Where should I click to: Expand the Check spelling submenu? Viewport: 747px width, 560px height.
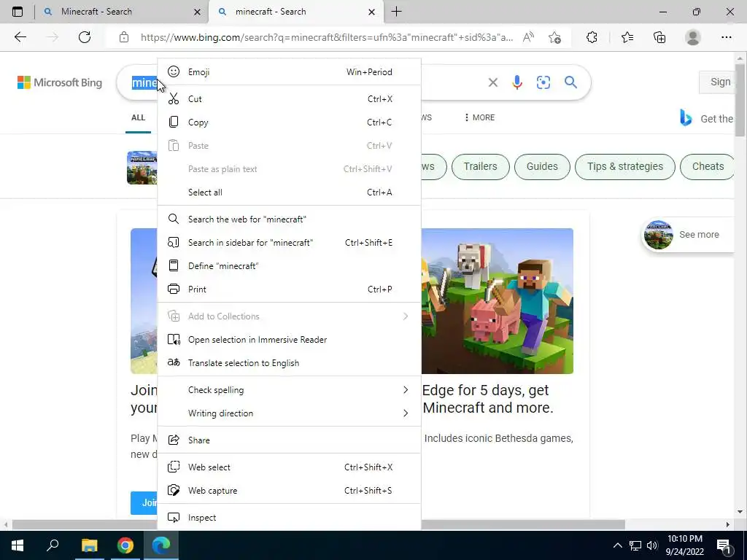tap(289, 390)
